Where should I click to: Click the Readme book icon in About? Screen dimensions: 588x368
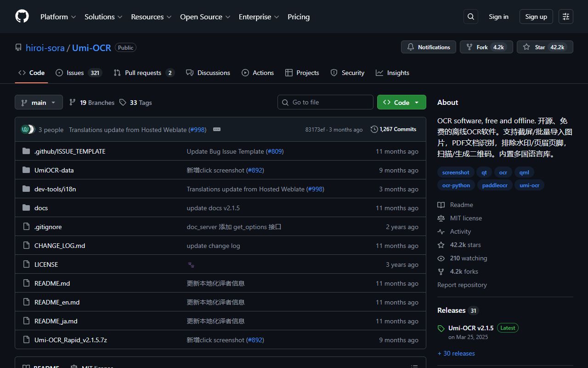click(441, 205)
